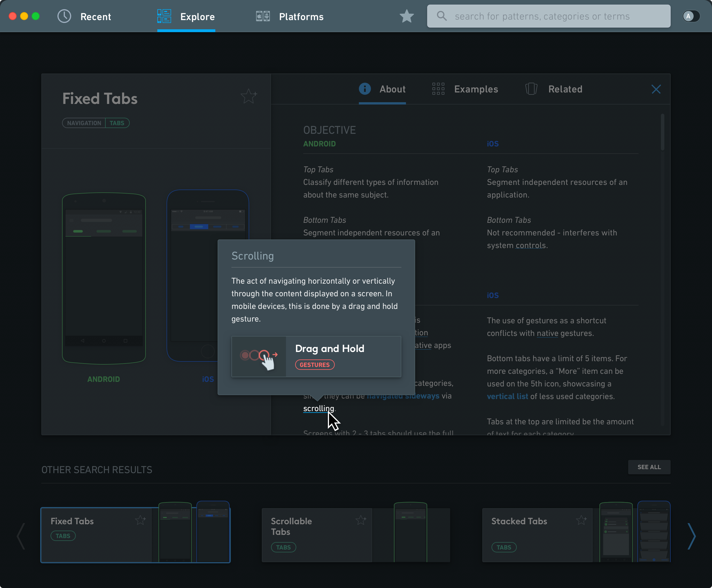
Task: Click the ANDROID label under phone preview
Action: coord(104,379)
